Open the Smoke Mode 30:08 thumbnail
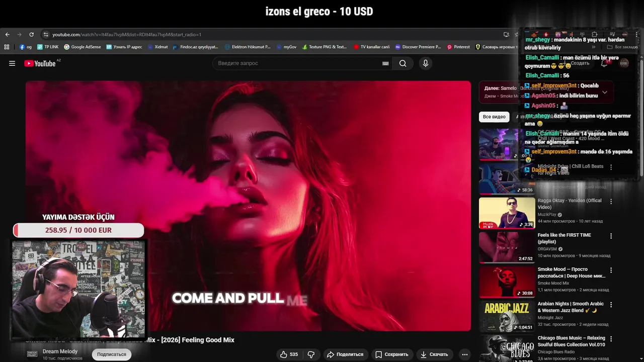 (x=507, y=282)
